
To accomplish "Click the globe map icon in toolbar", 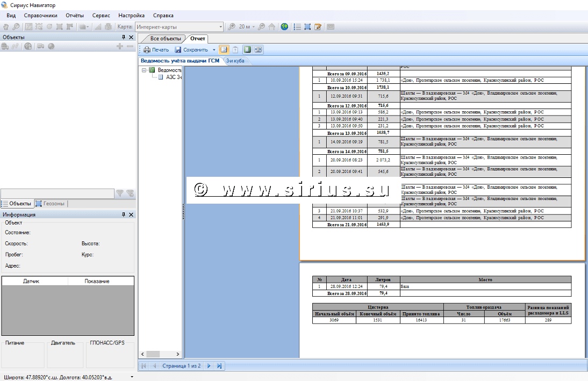I will (284, 26).
